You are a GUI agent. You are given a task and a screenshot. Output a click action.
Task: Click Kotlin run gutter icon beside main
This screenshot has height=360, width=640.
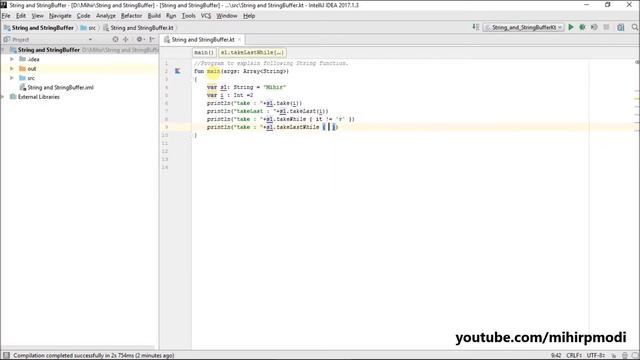178,71
